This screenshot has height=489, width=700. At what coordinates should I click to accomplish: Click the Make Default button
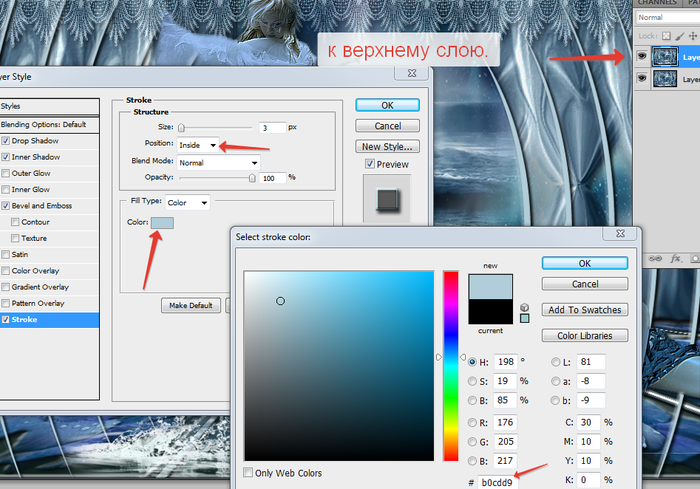click(191, 305)
